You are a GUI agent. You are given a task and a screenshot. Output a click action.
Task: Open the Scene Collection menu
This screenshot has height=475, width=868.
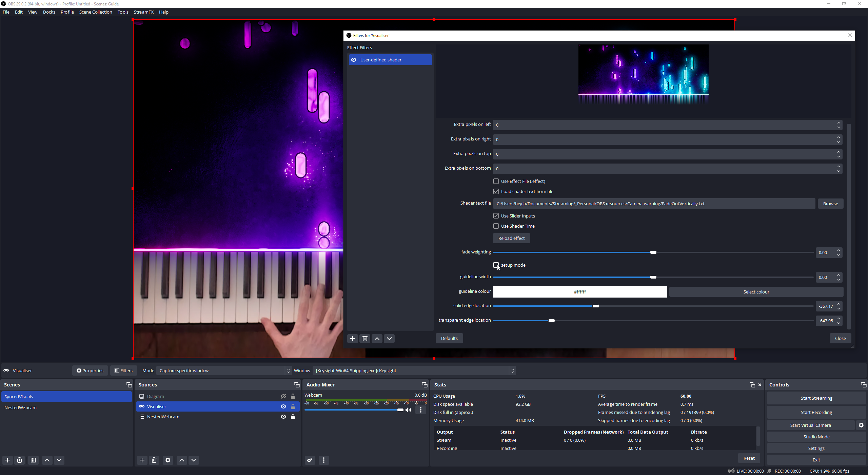[x=96, y=12]
